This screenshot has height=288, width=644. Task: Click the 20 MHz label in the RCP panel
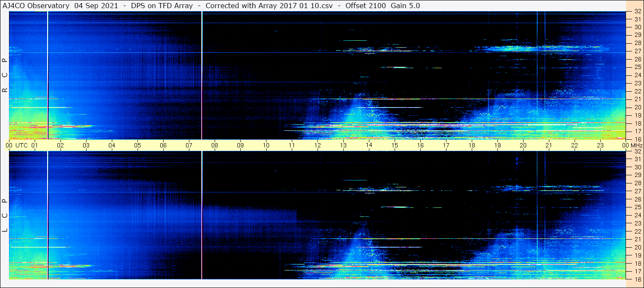637,107
